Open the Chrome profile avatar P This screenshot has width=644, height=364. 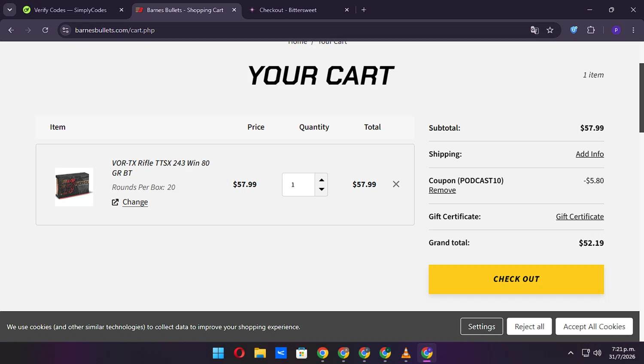616,30
